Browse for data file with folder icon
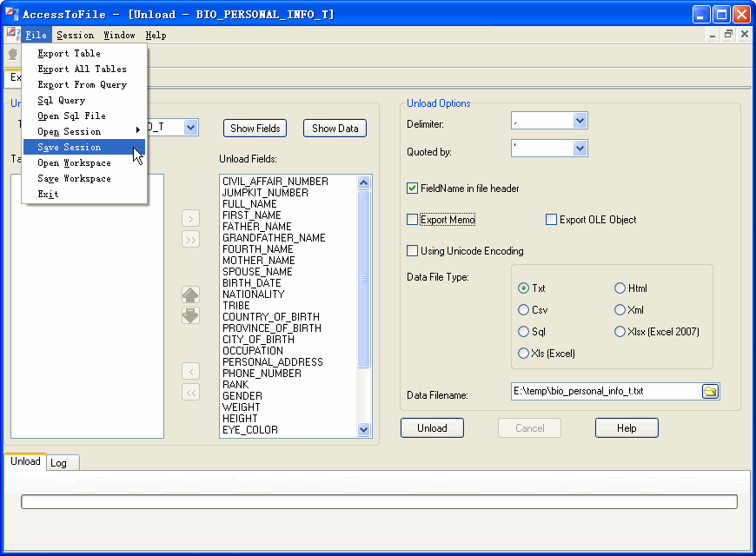The height and width of the screenshot is (556, 756). pos(710,391)
